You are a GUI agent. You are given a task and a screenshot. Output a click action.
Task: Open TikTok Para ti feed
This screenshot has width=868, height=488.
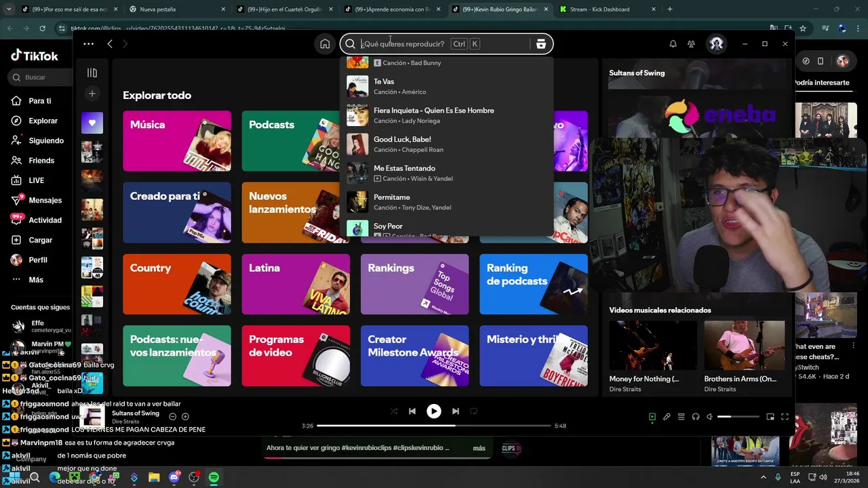[x=40, y=101]
